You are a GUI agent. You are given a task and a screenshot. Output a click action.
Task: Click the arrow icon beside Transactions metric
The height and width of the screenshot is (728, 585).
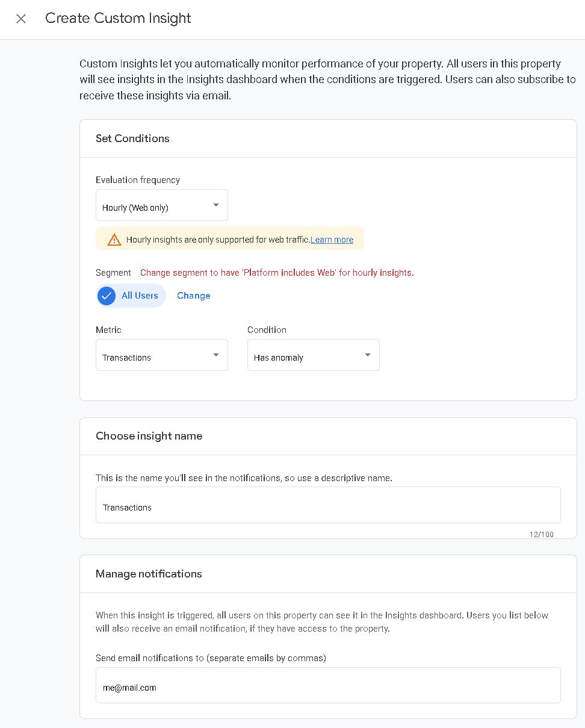(x=216, y=355)
